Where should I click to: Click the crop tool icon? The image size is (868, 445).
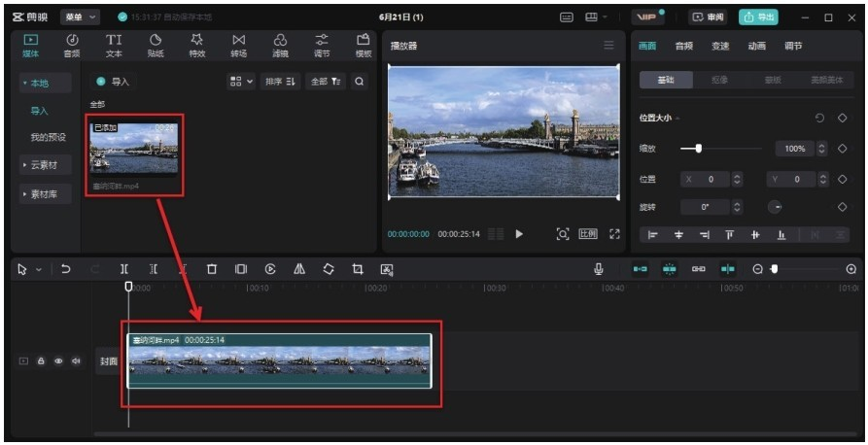[x=358, y=269]
